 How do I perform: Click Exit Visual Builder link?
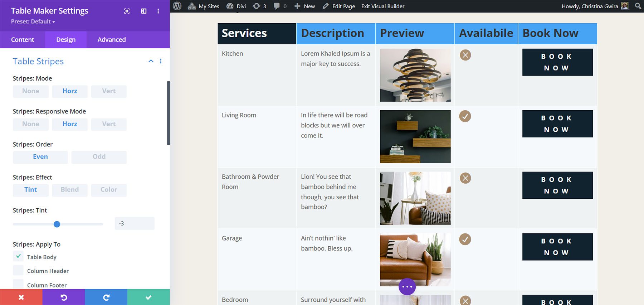[x=382, y=6]
